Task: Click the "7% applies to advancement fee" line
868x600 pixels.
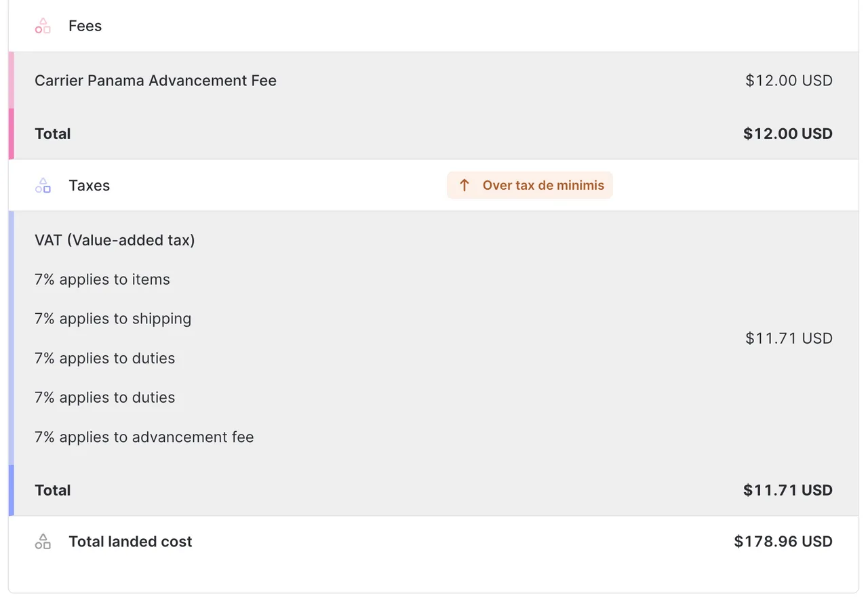Action: click(144, 437)
